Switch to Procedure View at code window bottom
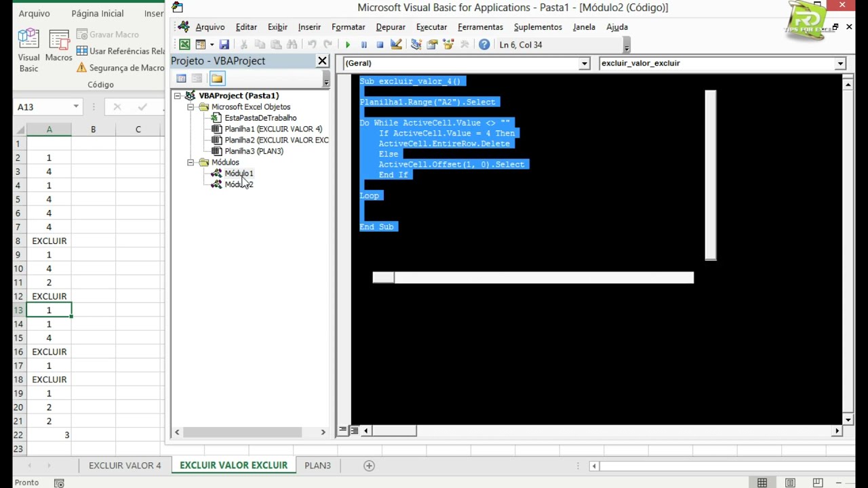 (x=343, y=430)
